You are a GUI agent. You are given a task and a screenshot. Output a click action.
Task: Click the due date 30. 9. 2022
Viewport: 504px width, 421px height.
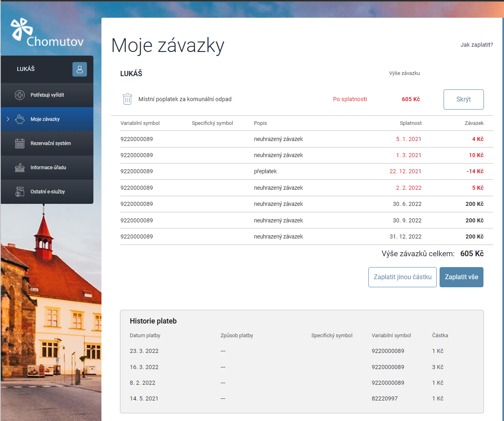(x=407, y=220)
